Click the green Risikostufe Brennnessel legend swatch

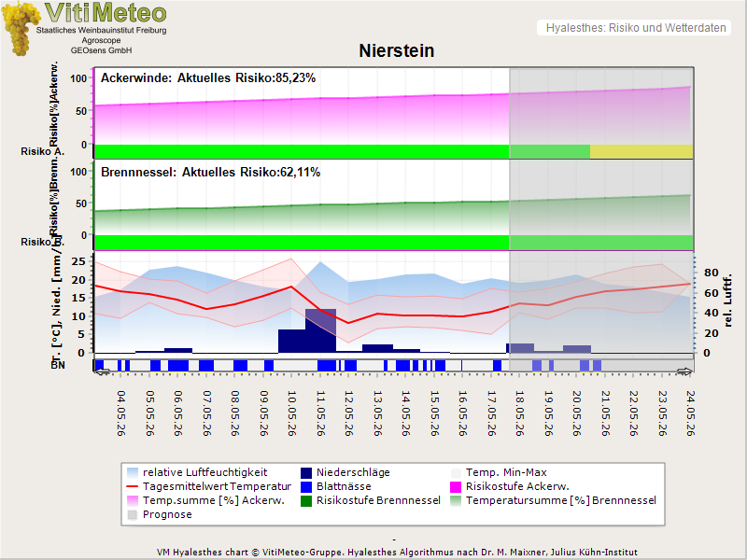point(306,500)
